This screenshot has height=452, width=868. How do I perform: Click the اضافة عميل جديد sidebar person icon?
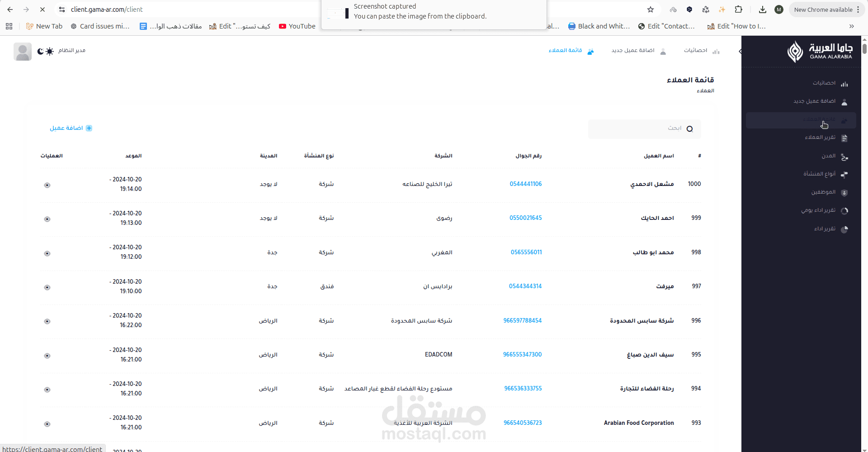(844, 102)
